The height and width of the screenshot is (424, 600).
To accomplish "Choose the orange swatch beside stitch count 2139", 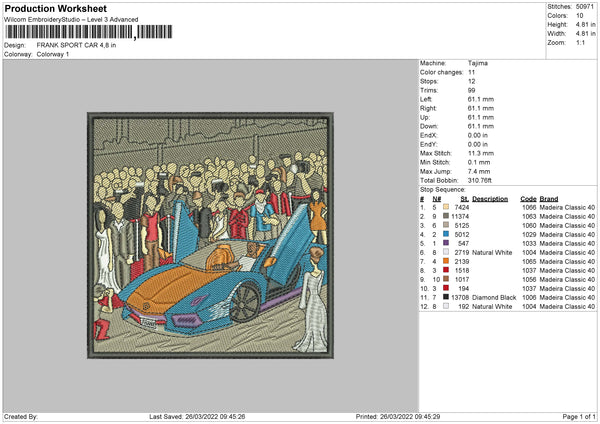I will pyautogui.click(x=446, y=261).
